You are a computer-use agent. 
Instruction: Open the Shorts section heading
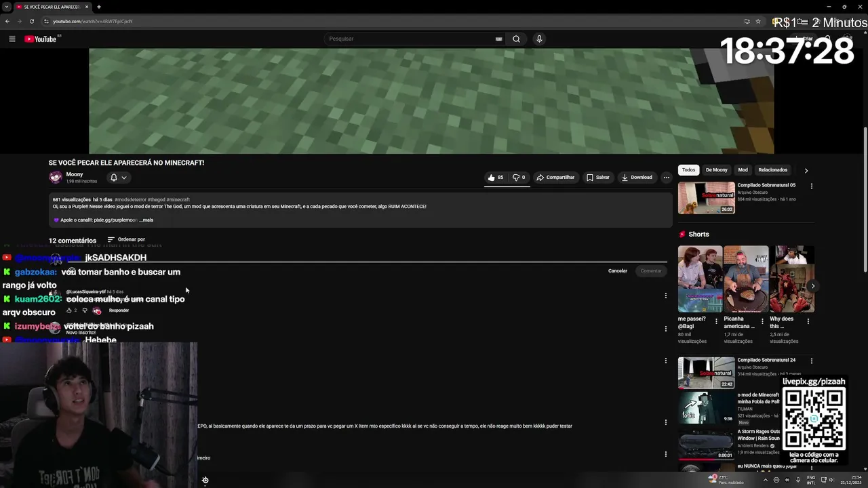[694, 235]
